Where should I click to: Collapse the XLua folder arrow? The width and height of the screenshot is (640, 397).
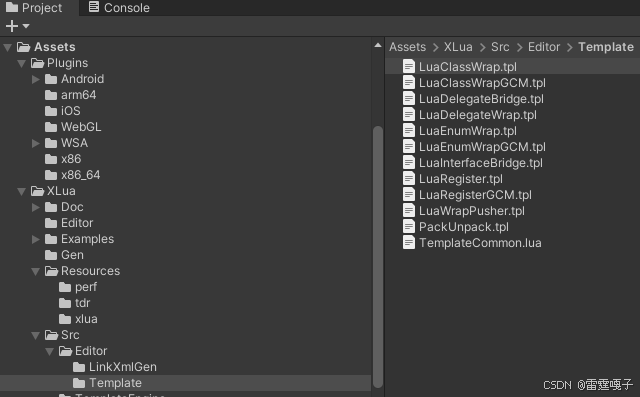22,191
